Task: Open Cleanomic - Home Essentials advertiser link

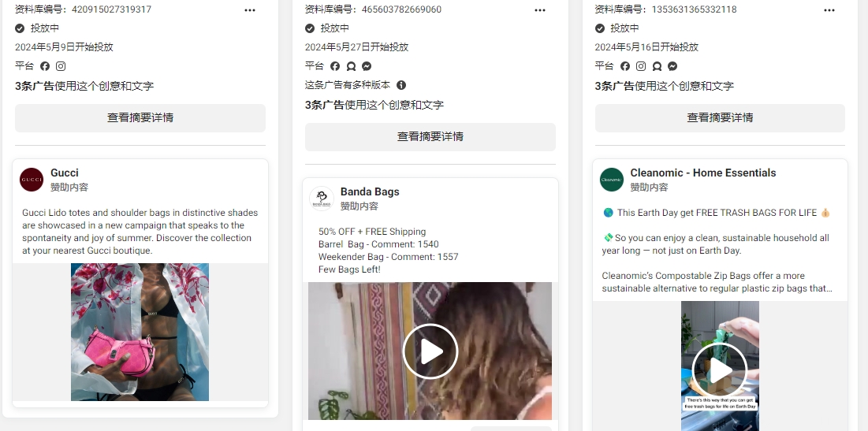Action: point(703,173)
